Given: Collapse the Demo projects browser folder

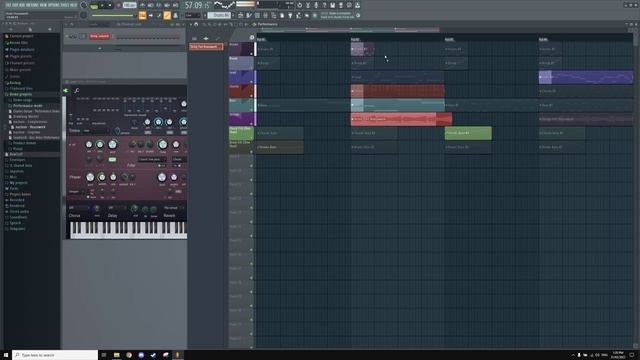Looking at the screenshot, I should 20,94.
